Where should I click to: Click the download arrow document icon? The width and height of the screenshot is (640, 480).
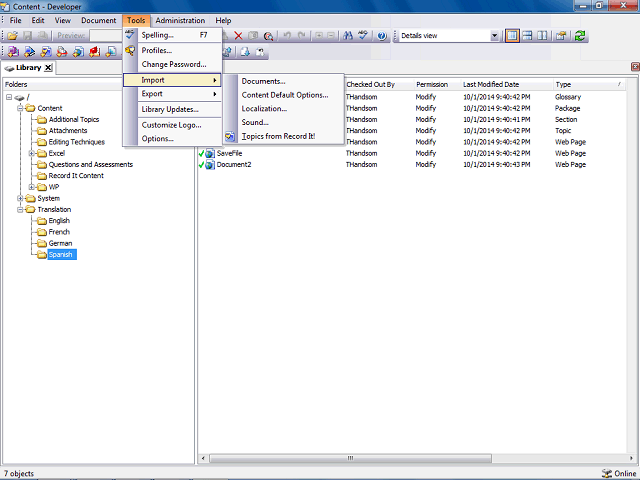tap(245, 51)
